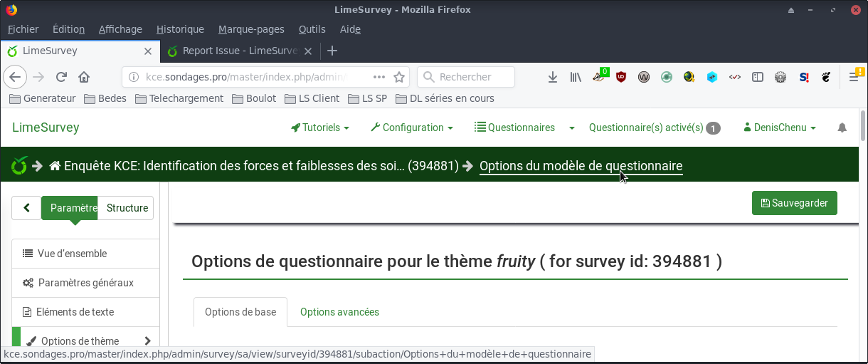
Task: Click the uBlock Origin extension icon
Action: [621, 77]
